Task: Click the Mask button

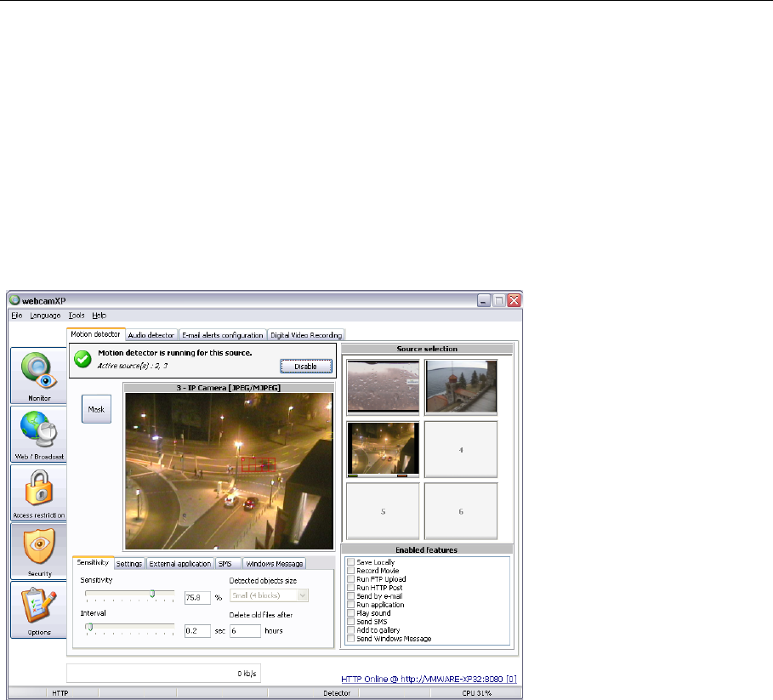Action: point(96,409)
